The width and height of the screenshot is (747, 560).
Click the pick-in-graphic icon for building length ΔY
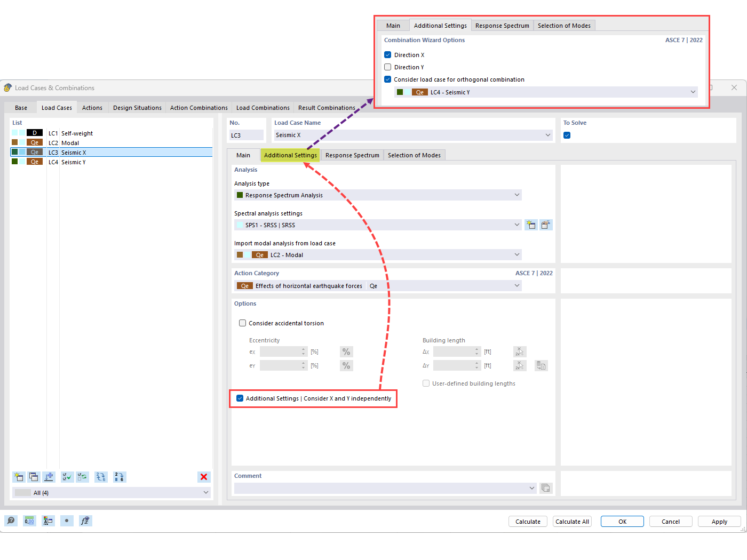(x=520, y=365)
